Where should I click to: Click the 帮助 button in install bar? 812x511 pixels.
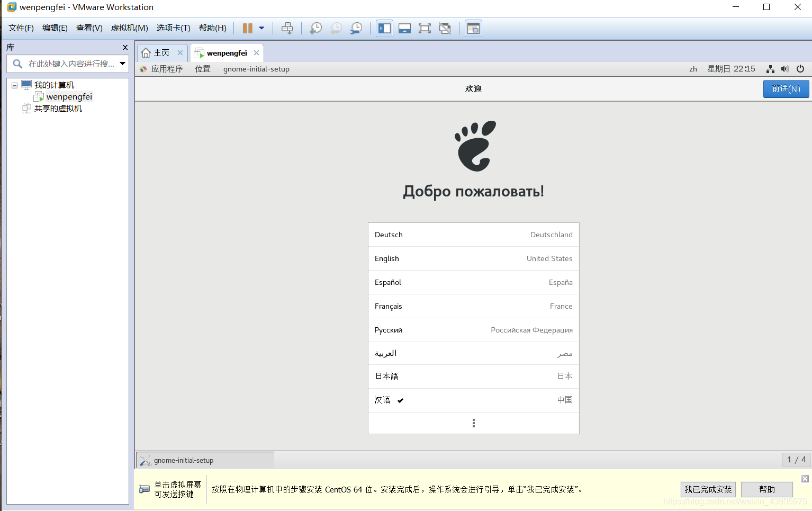coord(767,489)
